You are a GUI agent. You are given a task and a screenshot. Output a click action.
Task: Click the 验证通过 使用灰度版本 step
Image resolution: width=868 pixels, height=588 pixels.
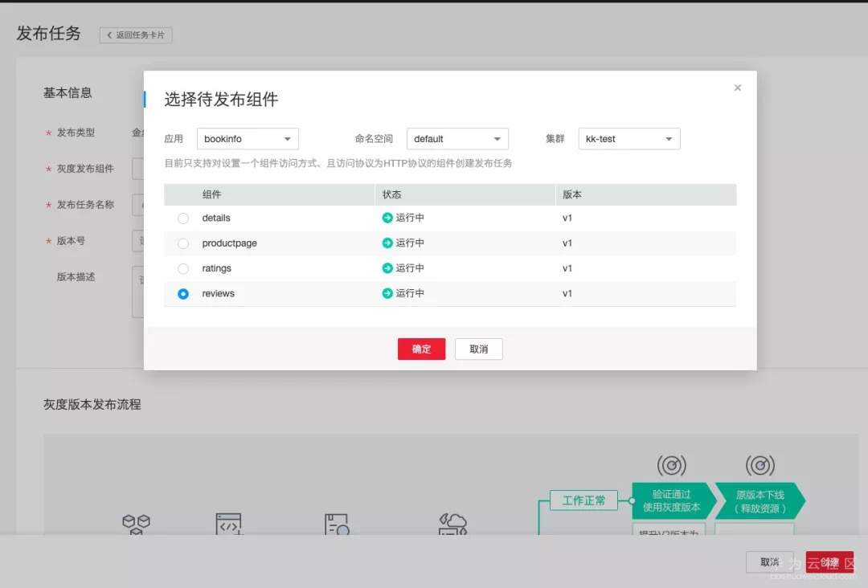click(x=674, y=500)
